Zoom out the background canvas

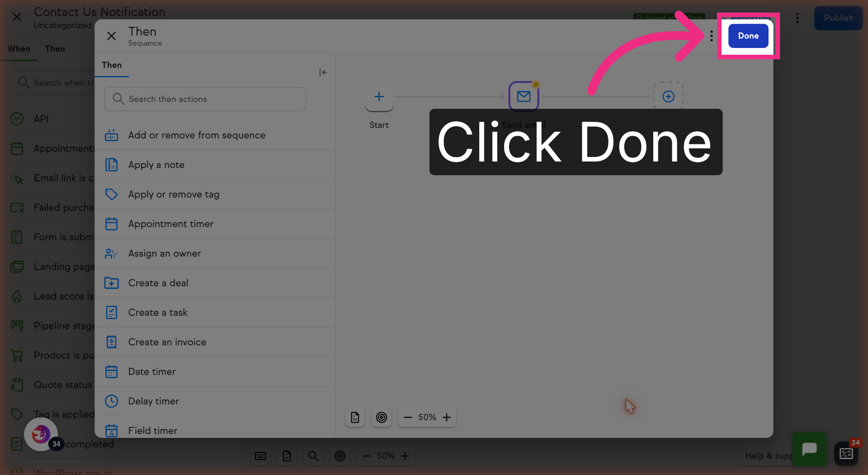click(367, 456)
